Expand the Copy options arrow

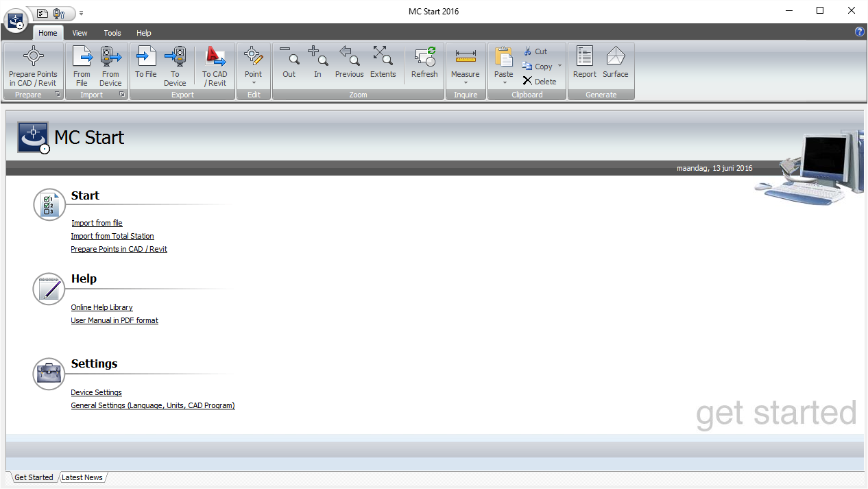point(559,67)
